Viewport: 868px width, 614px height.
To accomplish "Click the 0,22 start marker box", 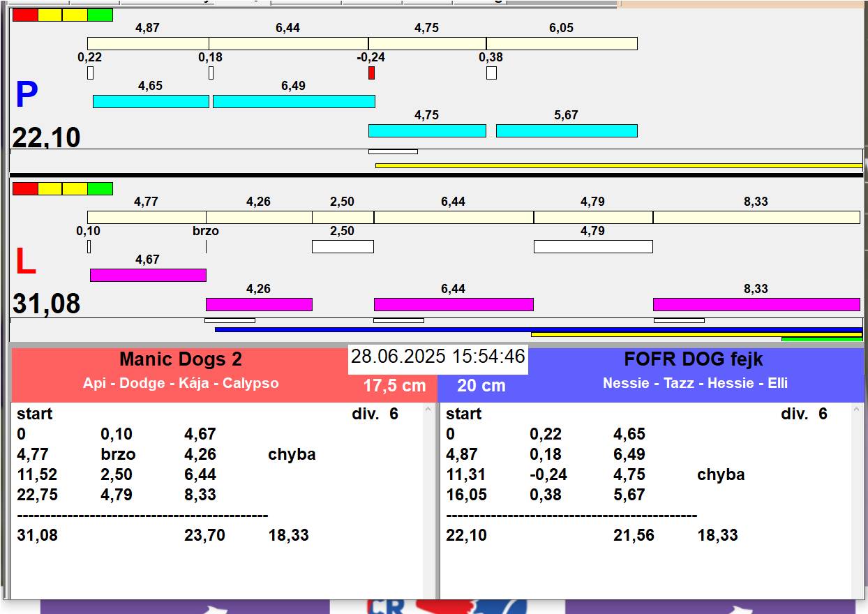I will [x=90, y=73].
